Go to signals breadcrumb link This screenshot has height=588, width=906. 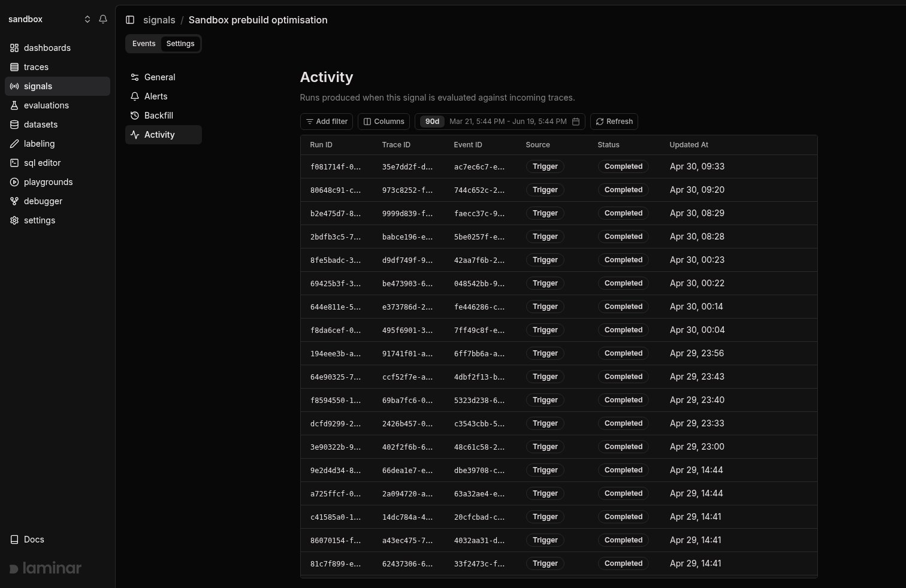point(159,20)
